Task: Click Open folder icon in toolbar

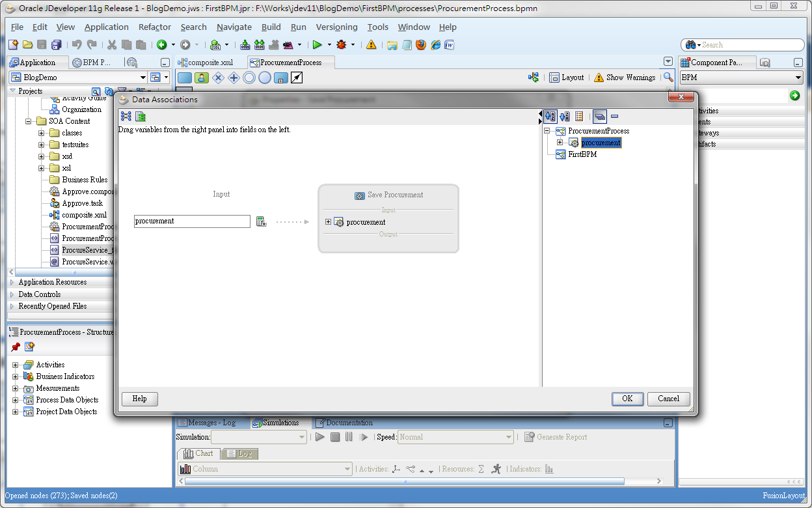Action: click(x=27, y=45)
